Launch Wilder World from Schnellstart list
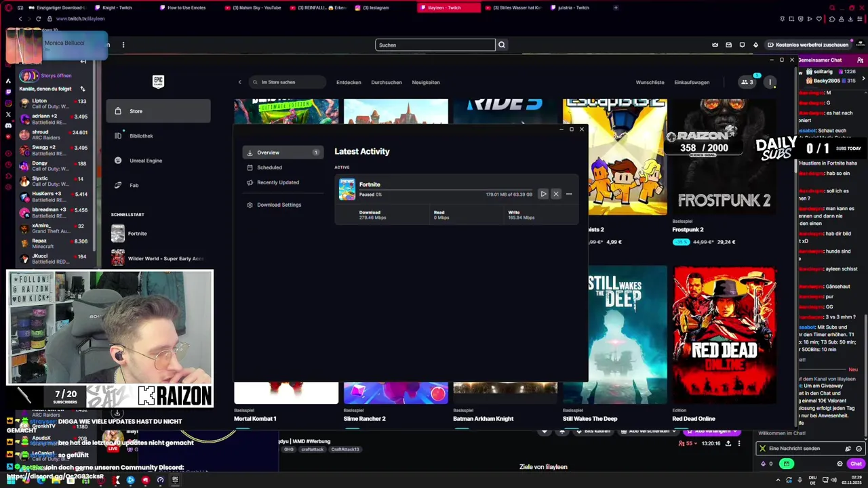 (x=159, y=258)
